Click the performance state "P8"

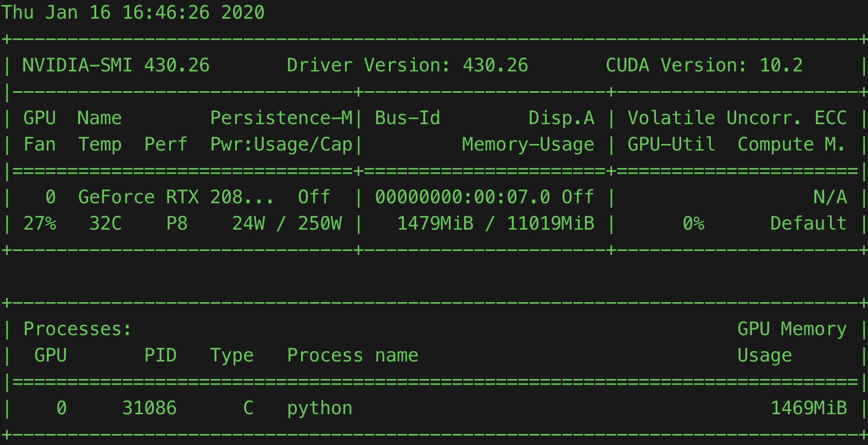(x=177, y=223)
